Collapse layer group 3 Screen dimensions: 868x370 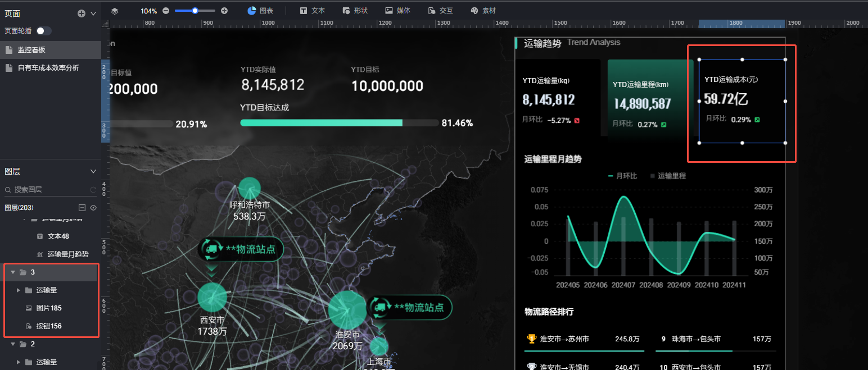pyautogui.click(x=13, y=272)
